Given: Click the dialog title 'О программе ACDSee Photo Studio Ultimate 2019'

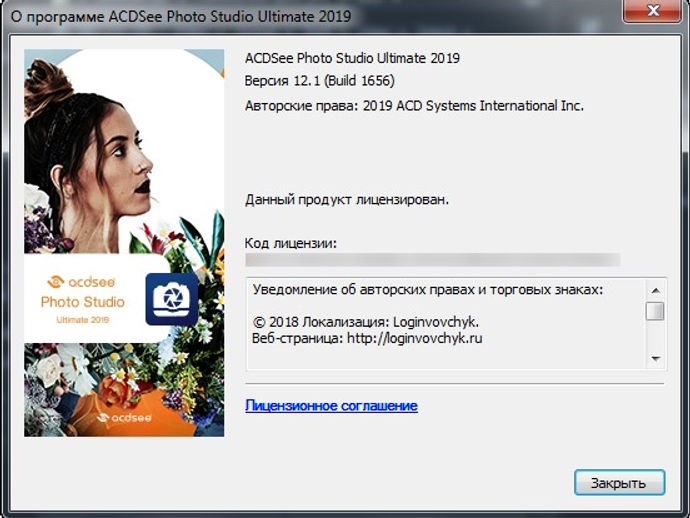Looking at the screenshot, I should tap(181, 17).
